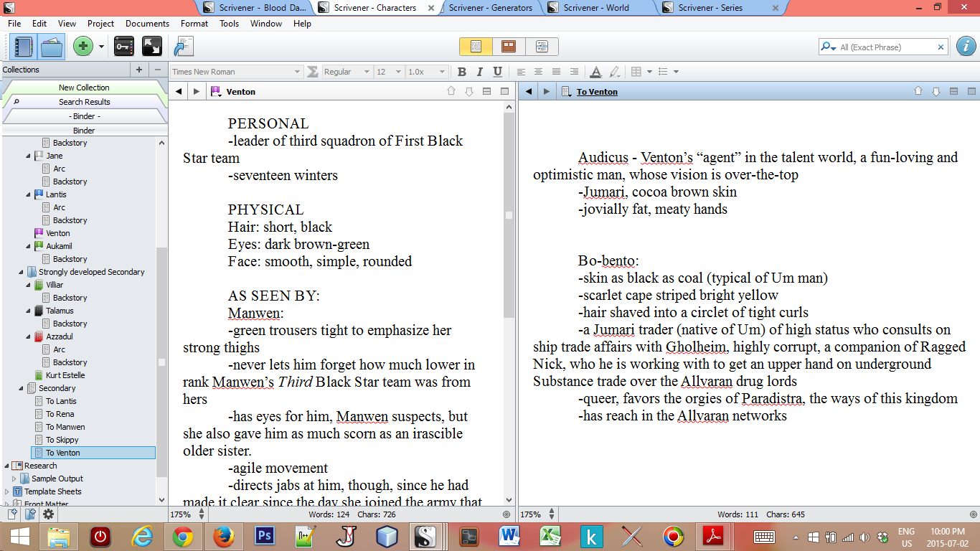The width and height of the screenshot is (980, 551).
Task: Click the green Add new item button
Action: pos(83,47)
